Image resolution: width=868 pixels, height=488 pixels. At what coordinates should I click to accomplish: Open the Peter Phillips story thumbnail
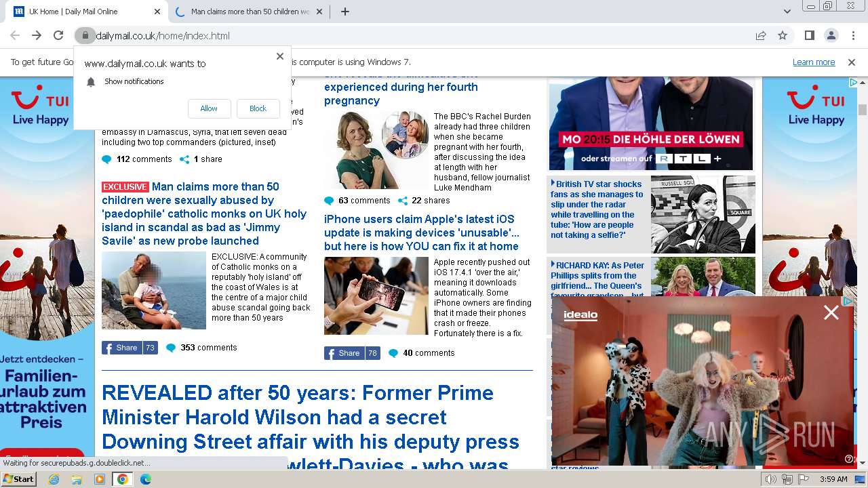click(703, 277)
